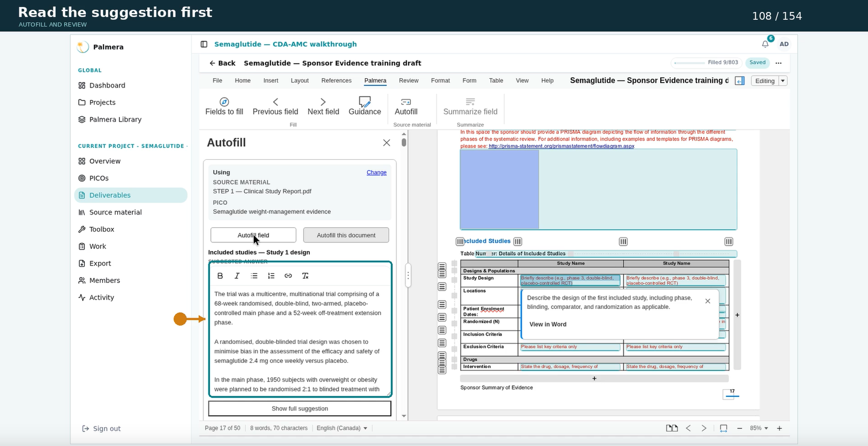Go to previous page arrow in status bar

click(x=688, y=428)
